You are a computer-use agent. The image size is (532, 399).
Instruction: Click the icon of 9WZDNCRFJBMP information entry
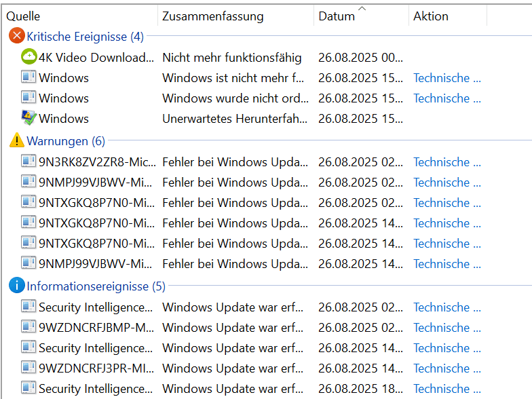pos(28,328)
